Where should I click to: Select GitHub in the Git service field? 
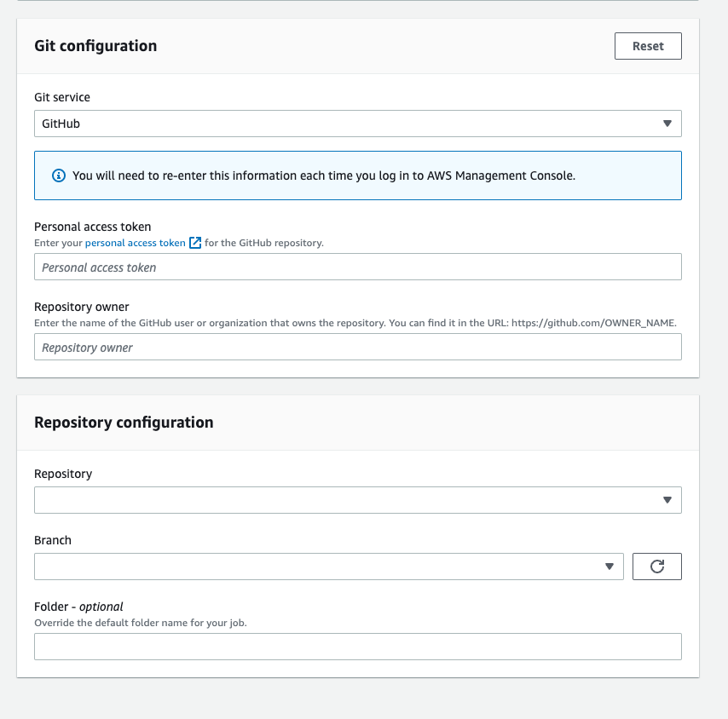(358, 123)
